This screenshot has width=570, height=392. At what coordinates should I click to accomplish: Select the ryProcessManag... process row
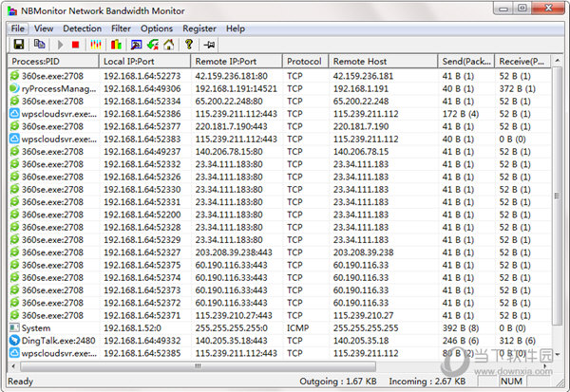click(x=279, y=88)
